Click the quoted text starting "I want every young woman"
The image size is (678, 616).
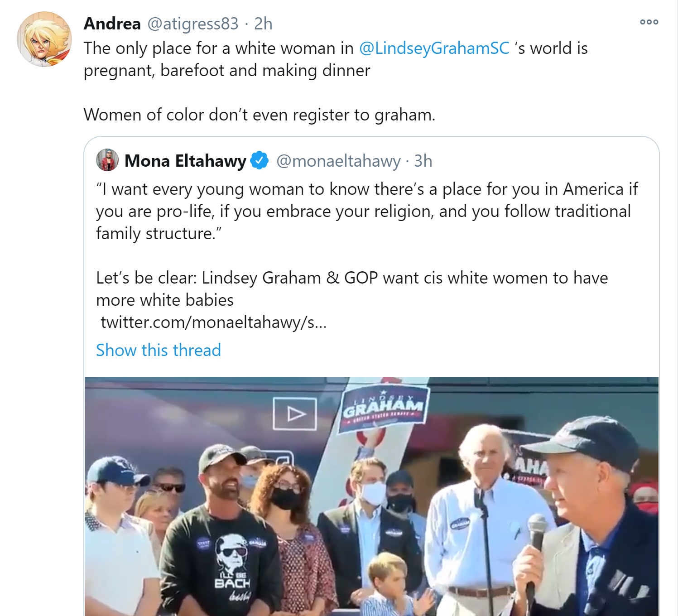367,211
